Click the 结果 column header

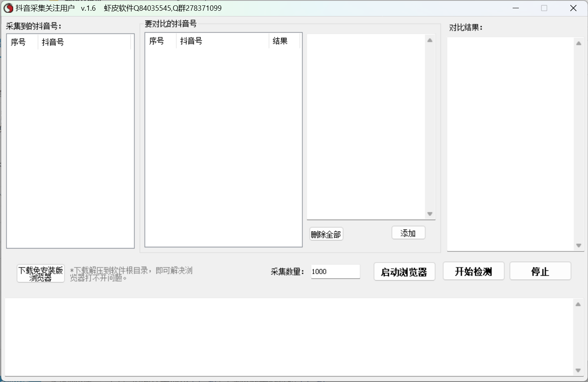(x=285, y=41)
